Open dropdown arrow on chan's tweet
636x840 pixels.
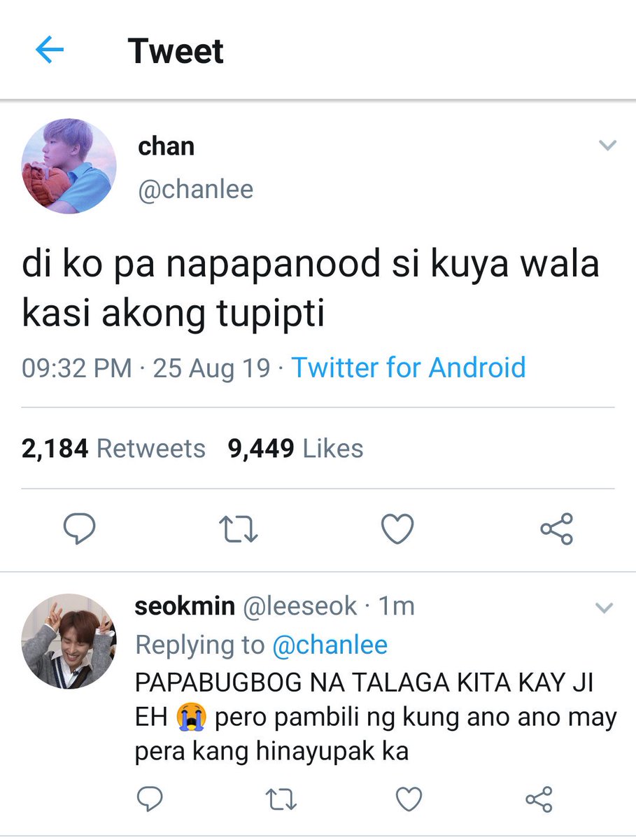[x=608, y=146]
